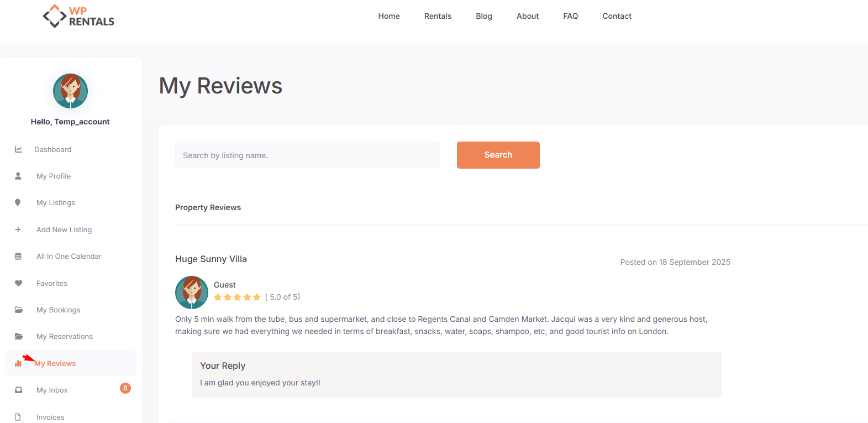The image size is (868, 423).
Task: Click the Favorites heart icon
Action: coord(18,283)
